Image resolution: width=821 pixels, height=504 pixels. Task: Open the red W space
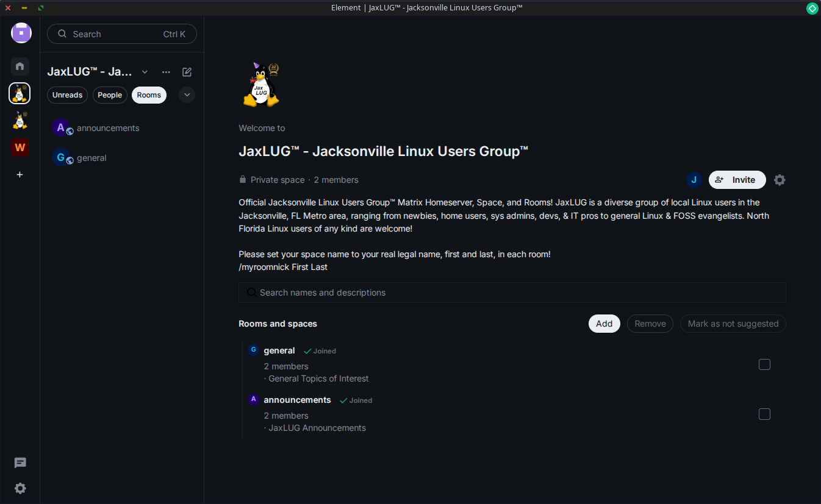pos(20,147)
